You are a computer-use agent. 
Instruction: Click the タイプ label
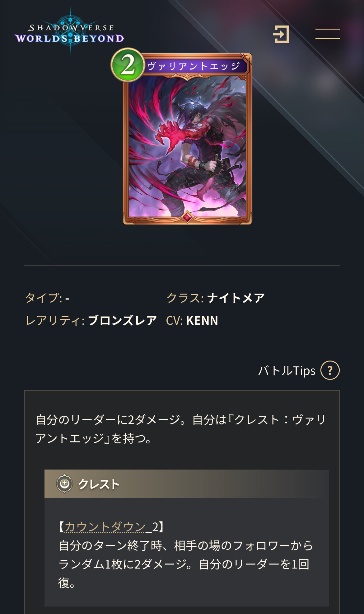pos(44,298)
